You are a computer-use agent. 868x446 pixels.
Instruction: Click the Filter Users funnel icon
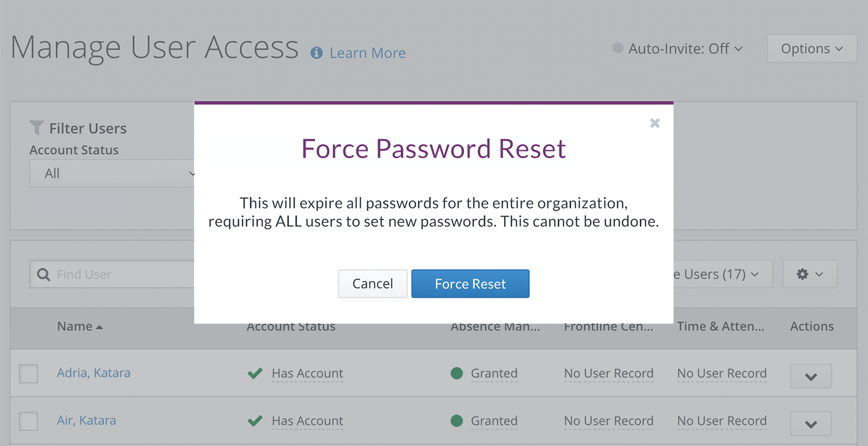(36, 128)
